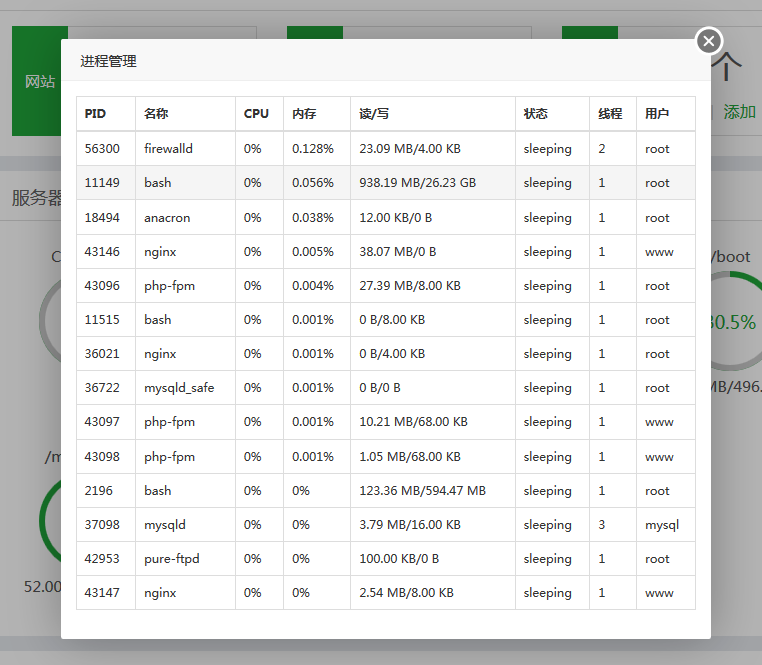Click the 100.00 KB/0 B value
The image size is (762, 665).
(399, 559)
